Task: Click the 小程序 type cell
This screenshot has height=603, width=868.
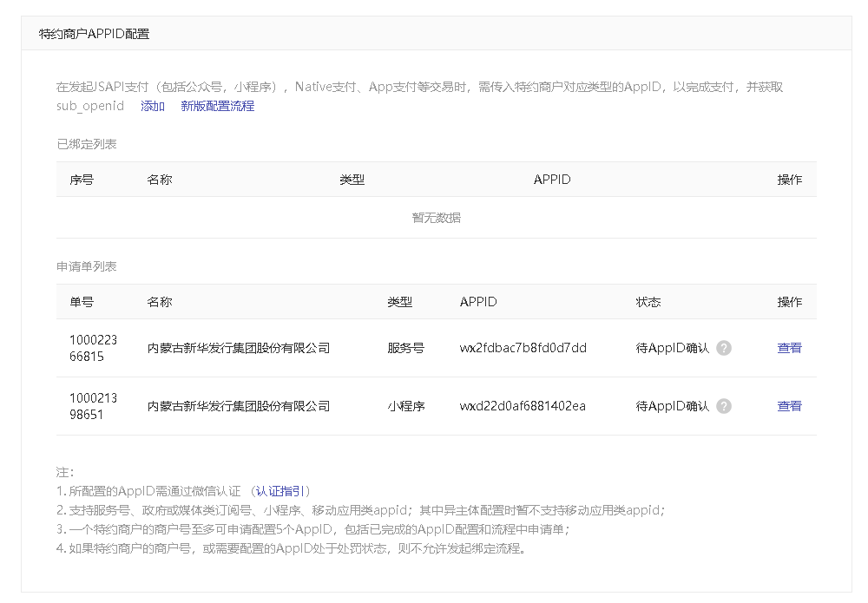Action: click(405, 406)
